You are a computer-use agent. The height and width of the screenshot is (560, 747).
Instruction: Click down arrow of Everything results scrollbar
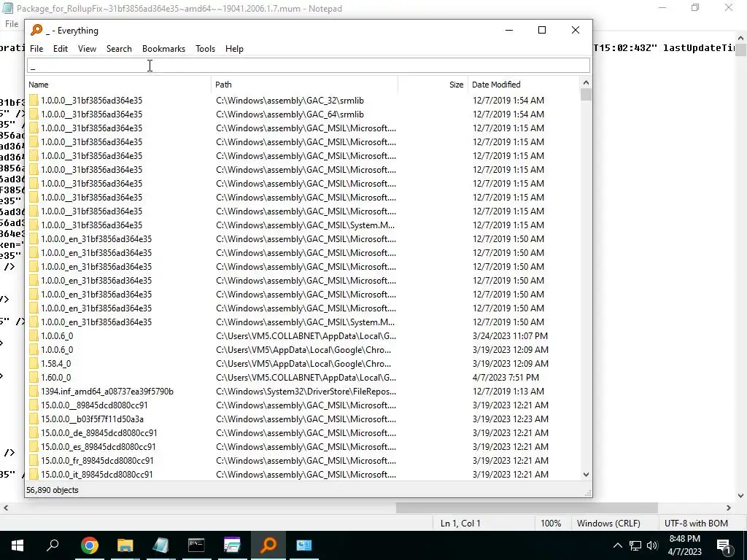point(586,475)
